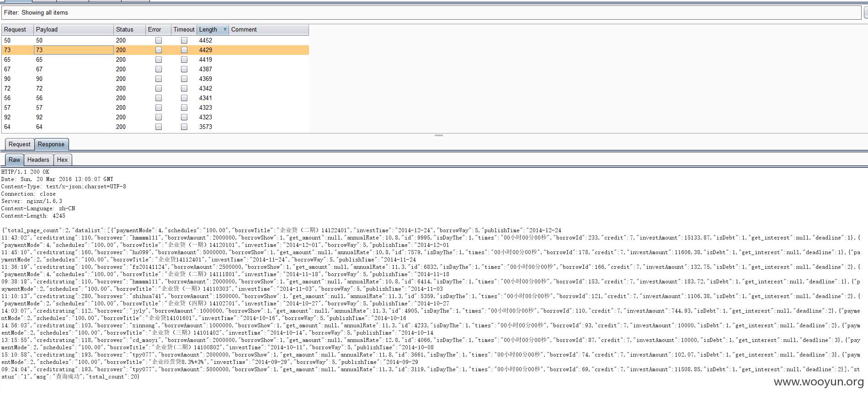Select result row with length 4419
Viewport: 868px width, 395px height.
(155, 59)
